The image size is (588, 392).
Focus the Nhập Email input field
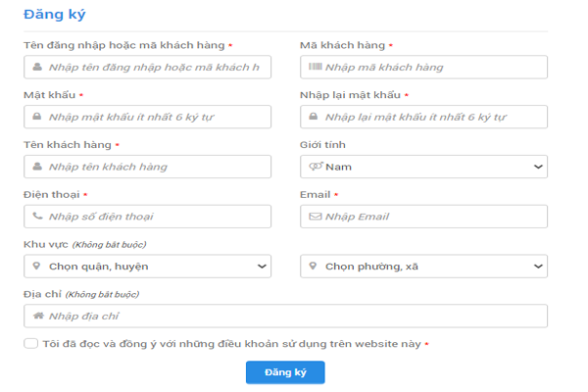pyautogui.click(x=431, y=217)
